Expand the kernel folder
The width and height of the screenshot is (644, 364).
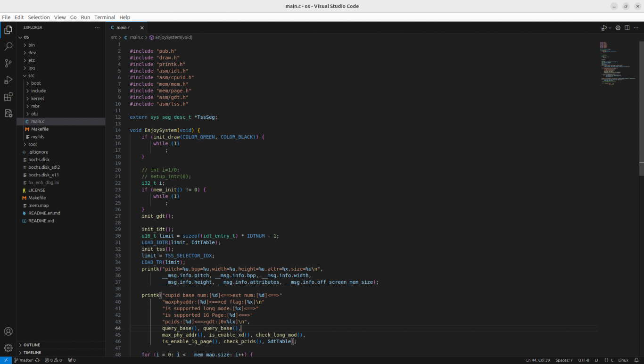(61, 99)
